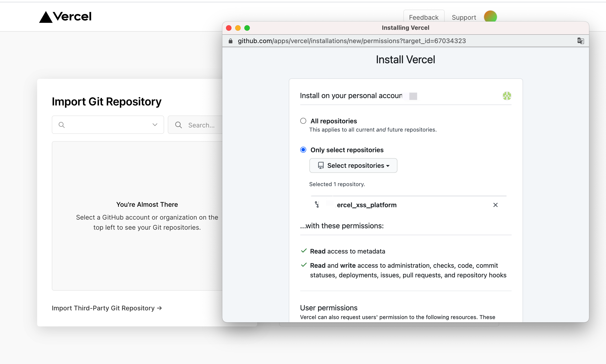Image resolution: width=606 pixels, height=364 pixels.
Task: Click the 'You're Almost There' message
Action: 147,204
